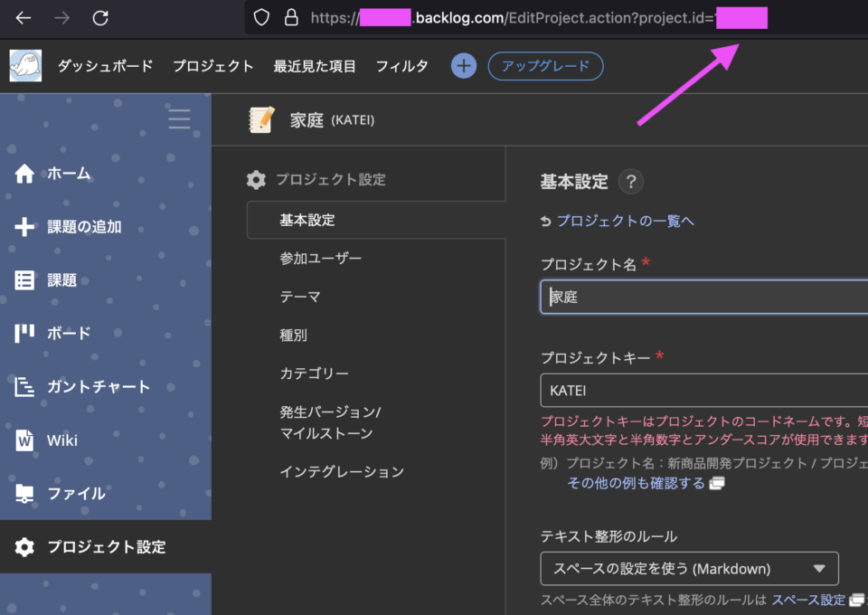Click the アップグレード button
Screen dimensions: 868x615
pos(545,65)
